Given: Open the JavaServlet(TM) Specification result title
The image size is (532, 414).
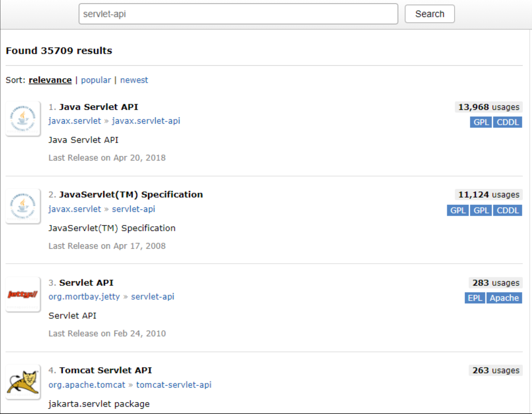Looking at the screenshot, I should point(131,195).
